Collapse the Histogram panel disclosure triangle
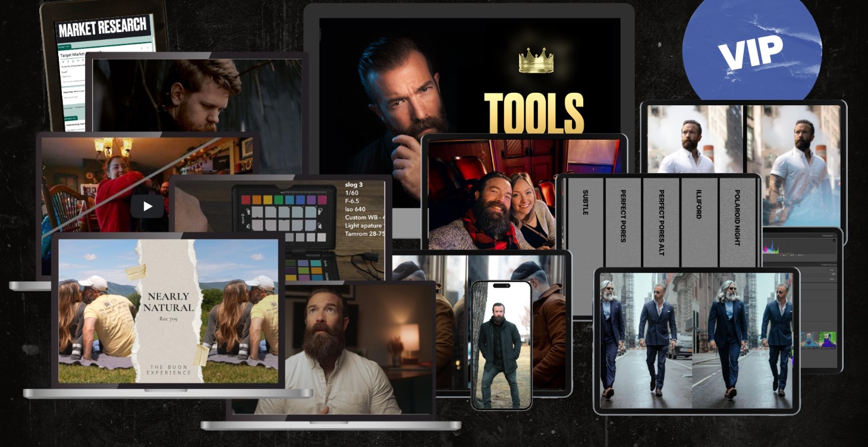The height and width of the screenshot is (447, 868). 836,235
